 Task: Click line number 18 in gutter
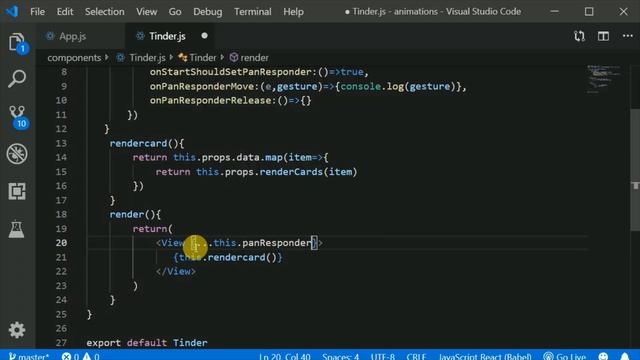point(61,214)
